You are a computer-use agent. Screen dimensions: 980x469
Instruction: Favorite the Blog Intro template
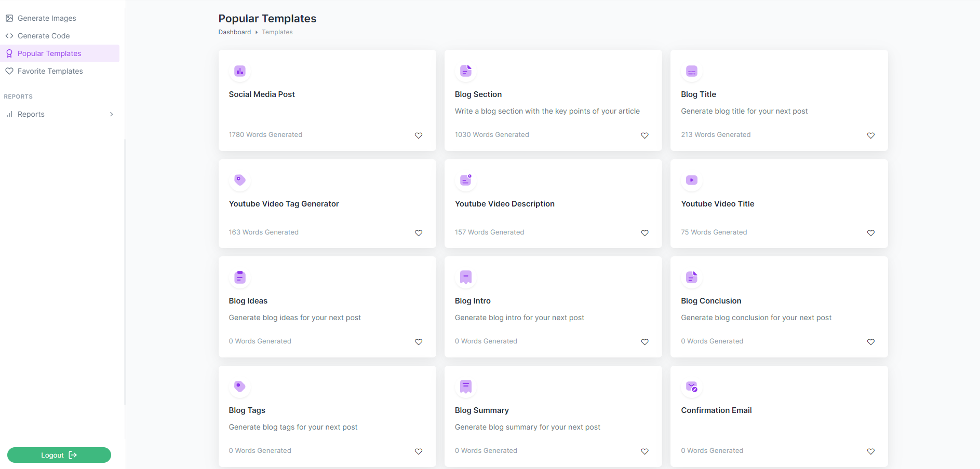coord(645,342)
